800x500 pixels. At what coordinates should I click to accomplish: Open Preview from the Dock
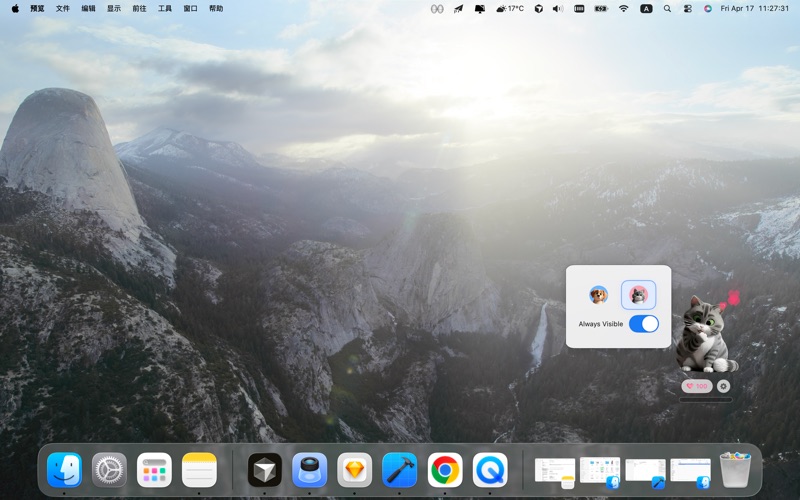(310, 470)
